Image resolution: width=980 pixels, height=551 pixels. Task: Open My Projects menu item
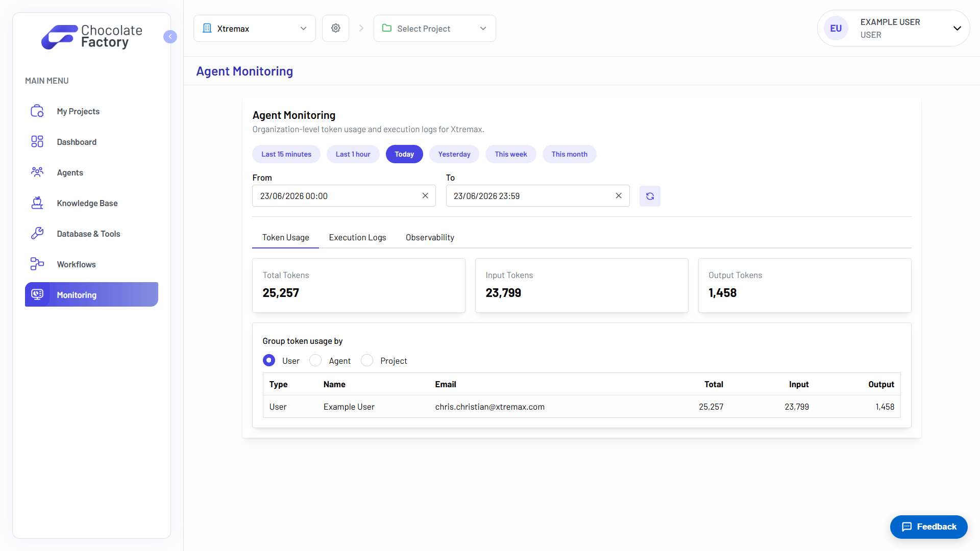click(91, 111)
